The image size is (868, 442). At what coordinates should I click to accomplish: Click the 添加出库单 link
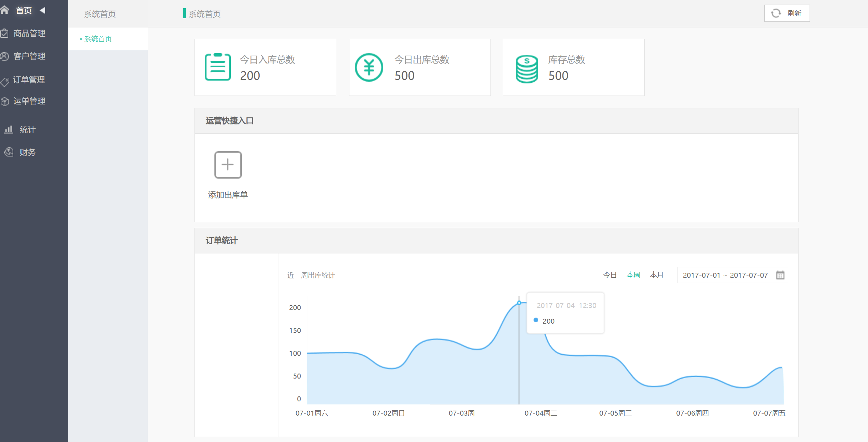[228, 195]
